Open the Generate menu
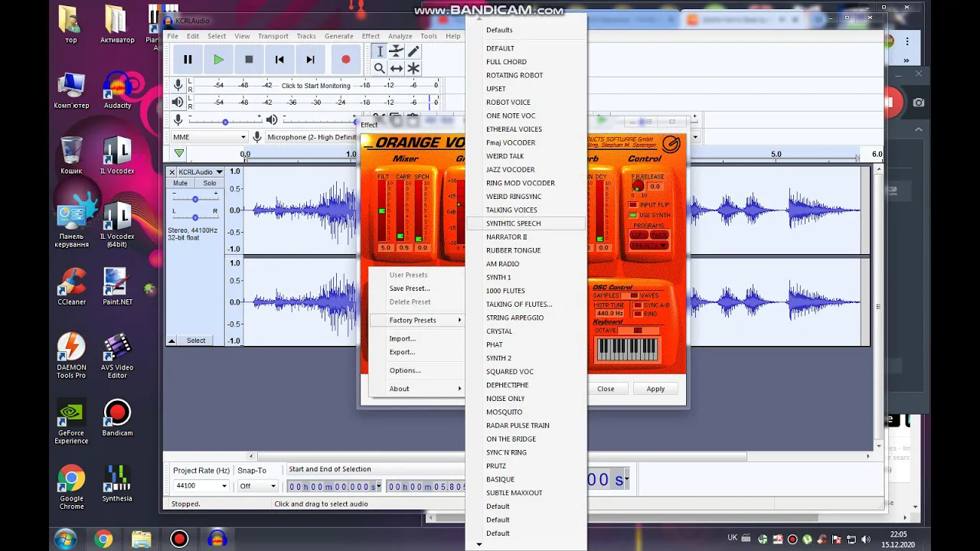This screenshot has height=551, width=980. 338,36
